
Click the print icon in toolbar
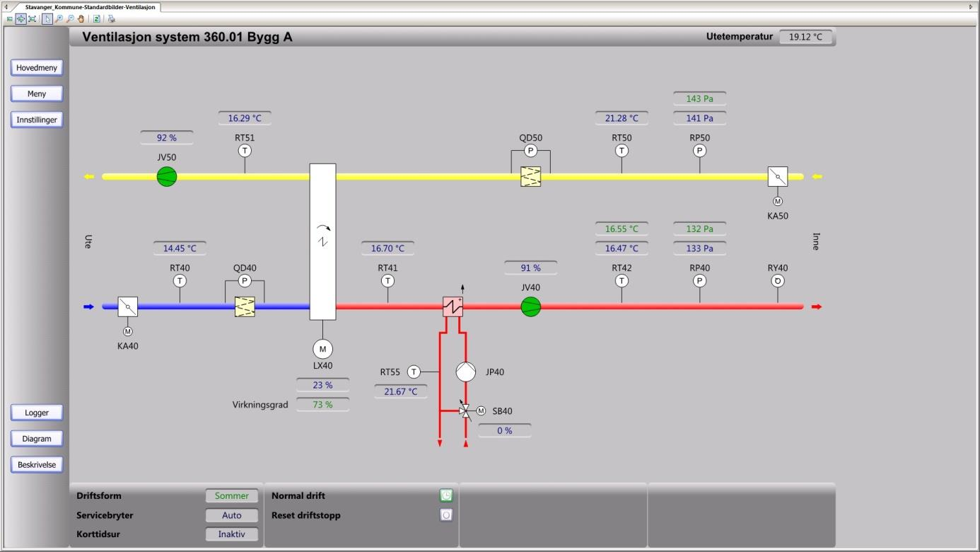click(112, 19)
